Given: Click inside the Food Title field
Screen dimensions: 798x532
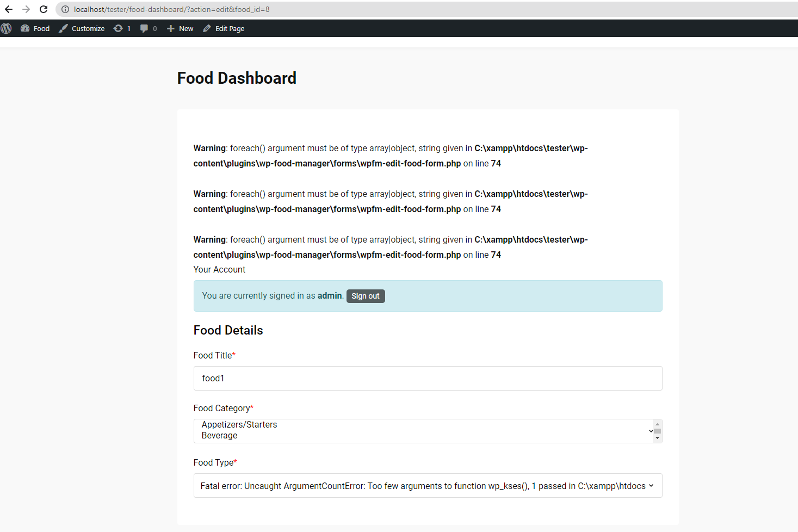Looking at the screenshot, I should [x=428, y=378].
